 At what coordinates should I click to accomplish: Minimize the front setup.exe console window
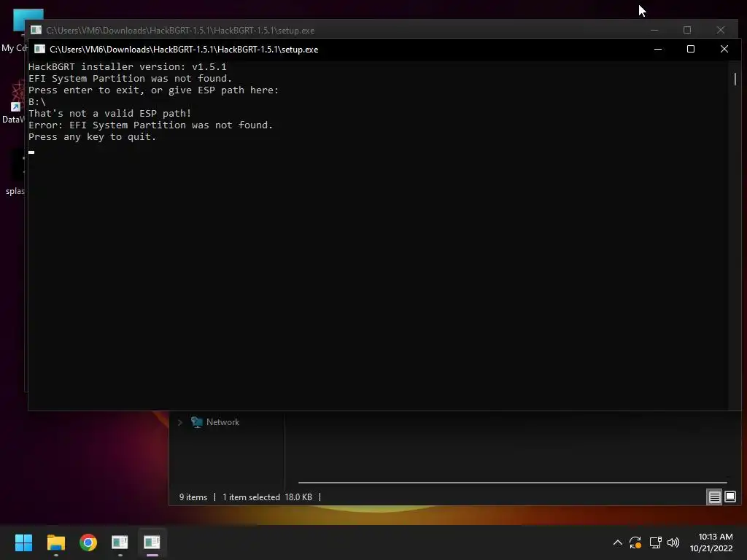tap(658, 49)
